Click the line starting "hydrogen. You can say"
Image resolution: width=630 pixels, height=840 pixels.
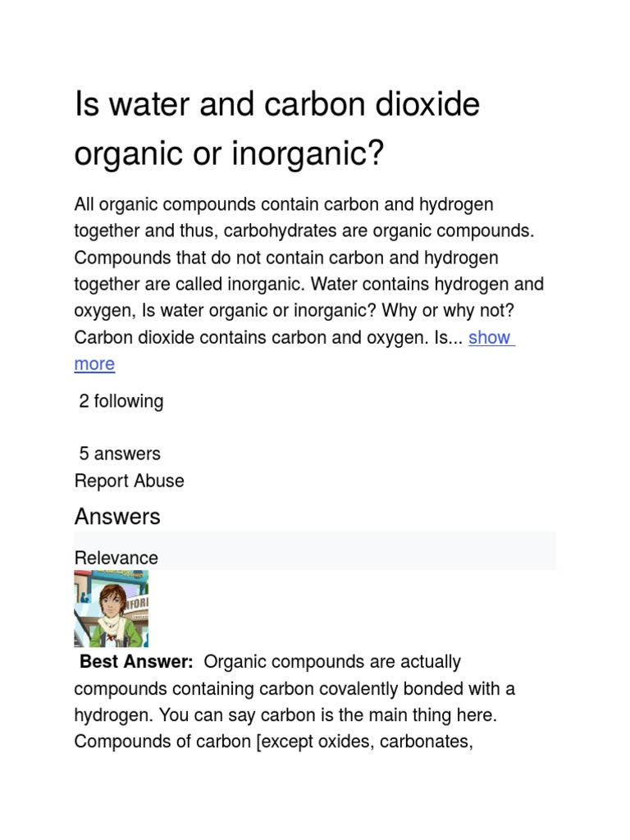[285, 715]
